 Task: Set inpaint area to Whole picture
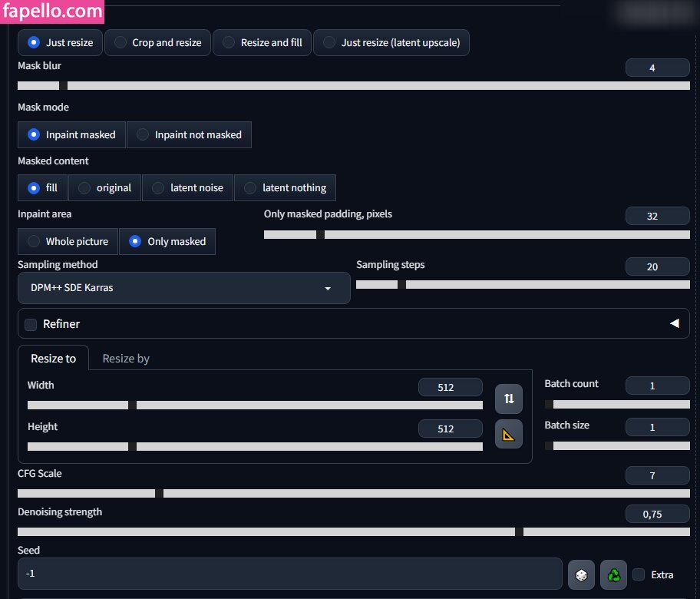[x=68, y=241]
